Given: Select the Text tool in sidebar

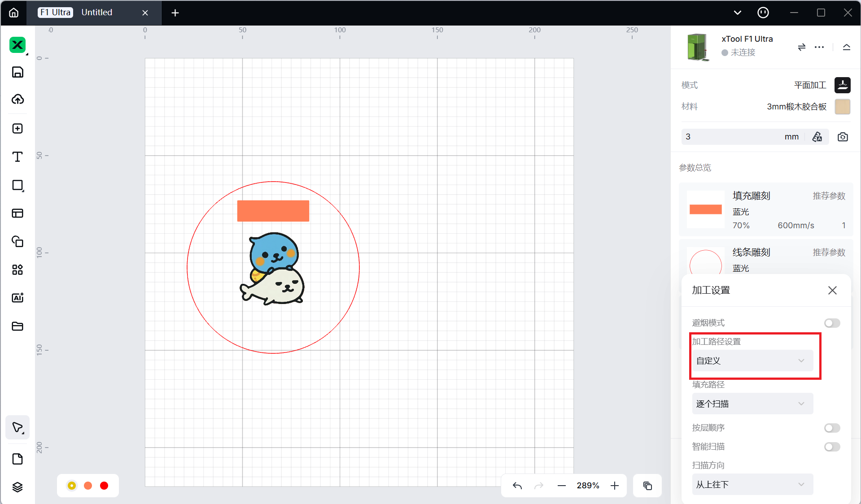Looking at the screenshot, I should coord(17,157).
